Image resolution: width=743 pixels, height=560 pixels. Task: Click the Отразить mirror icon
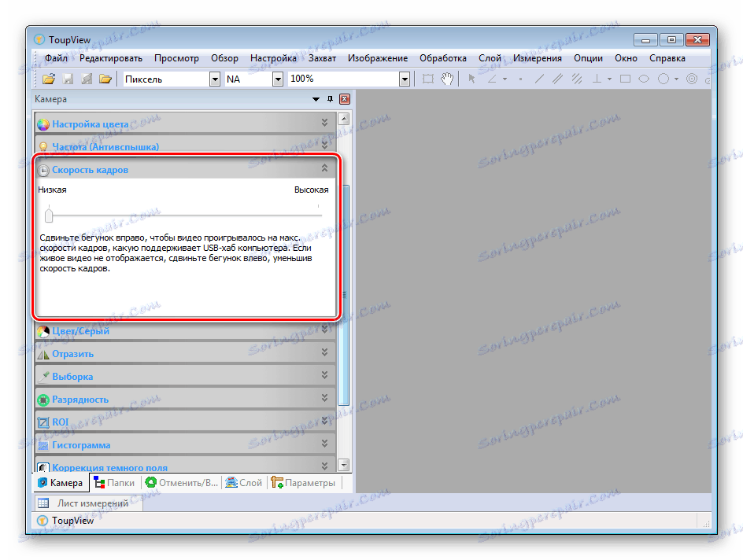[x=43, y=354]
